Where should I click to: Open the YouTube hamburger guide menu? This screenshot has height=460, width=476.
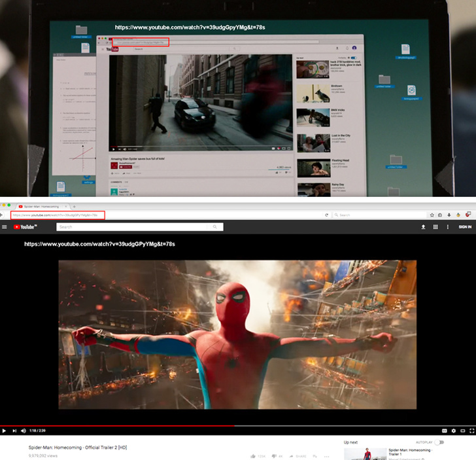point(5,227)
